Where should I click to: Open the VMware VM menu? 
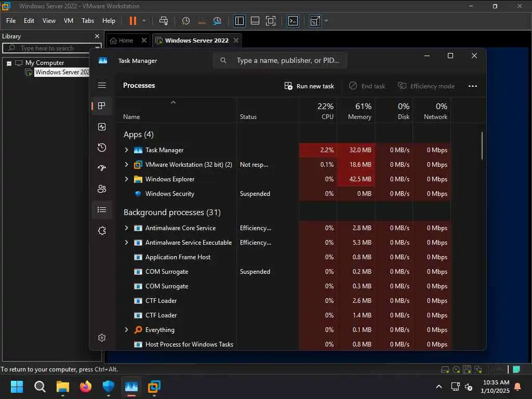pyautogui.click(x=69, y=21)
